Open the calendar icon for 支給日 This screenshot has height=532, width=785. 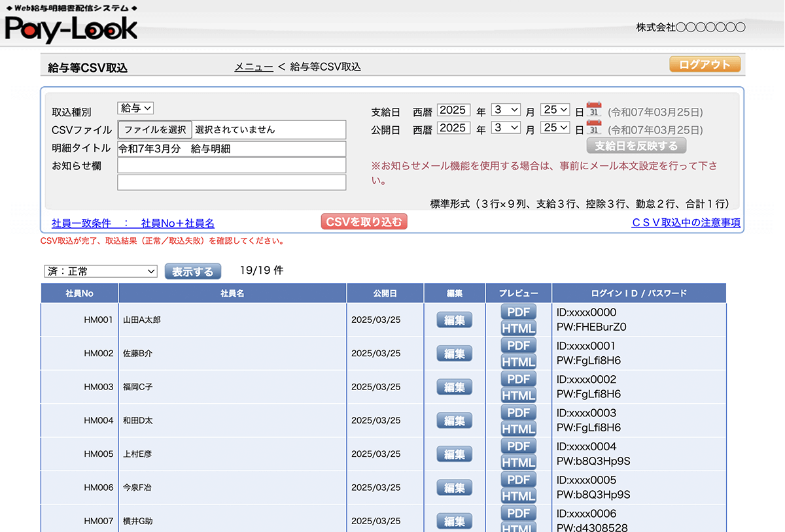click(594, 110)
